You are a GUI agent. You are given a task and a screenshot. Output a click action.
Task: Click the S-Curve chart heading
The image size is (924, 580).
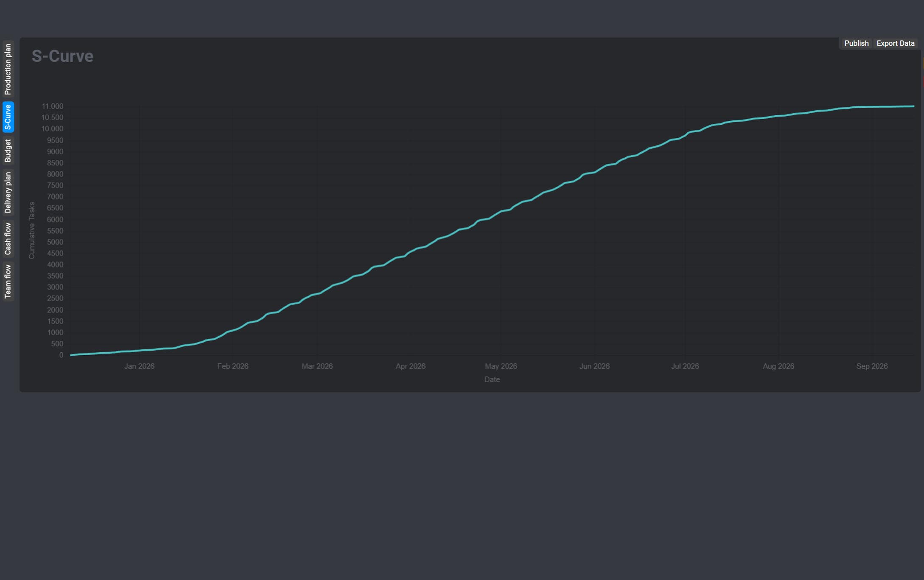click(62, 56)
